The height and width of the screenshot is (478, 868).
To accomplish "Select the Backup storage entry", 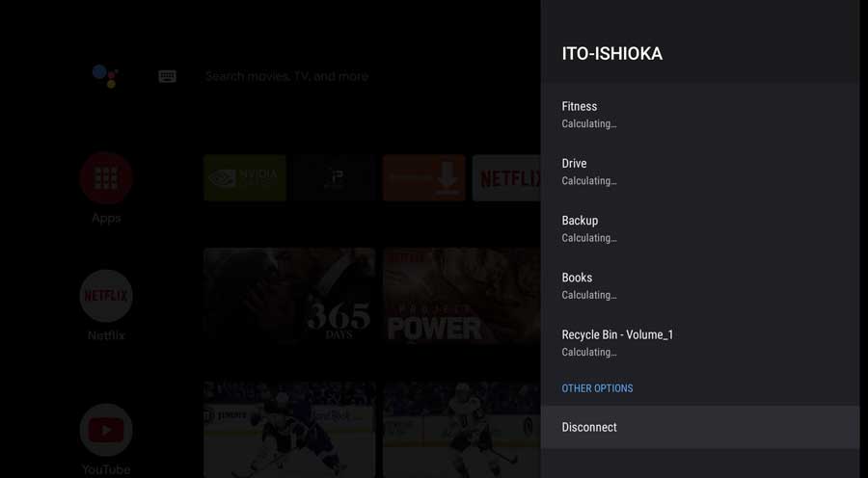I will 700,228.
